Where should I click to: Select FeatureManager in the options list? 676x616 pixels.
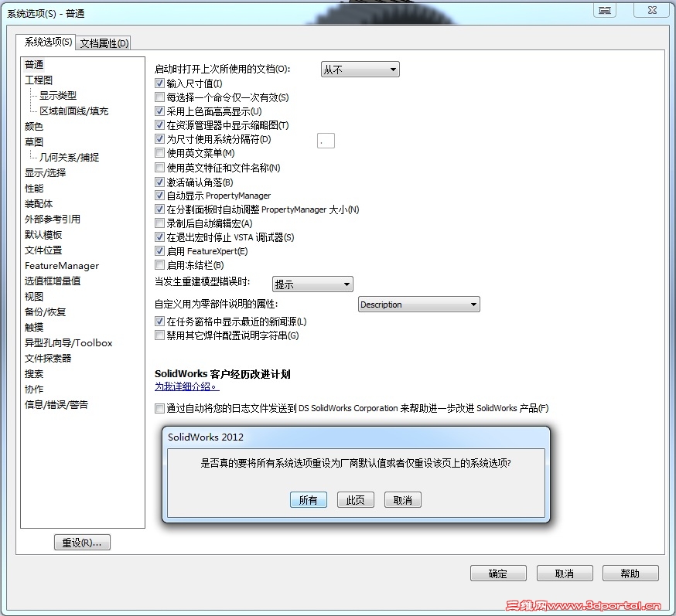(62, 266)
